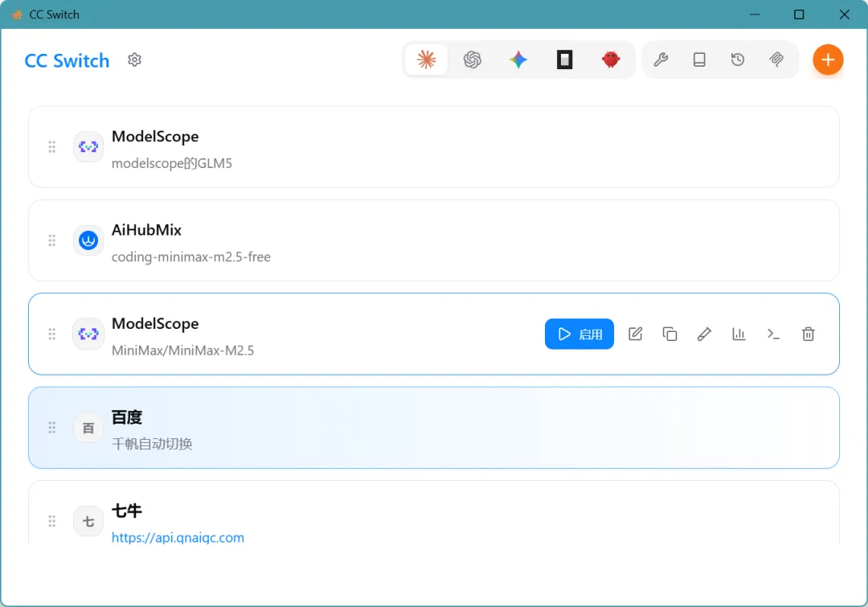Image resolution: width=868 pixels, height=607 pixels.
Task: Select the black square app tab
Action: click(x=565, y=59)
